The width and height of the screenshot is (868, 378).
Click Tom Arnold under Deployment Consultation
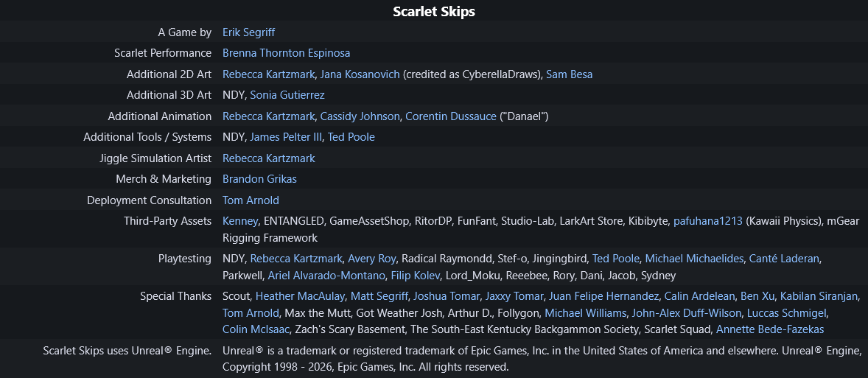[251, 200]
